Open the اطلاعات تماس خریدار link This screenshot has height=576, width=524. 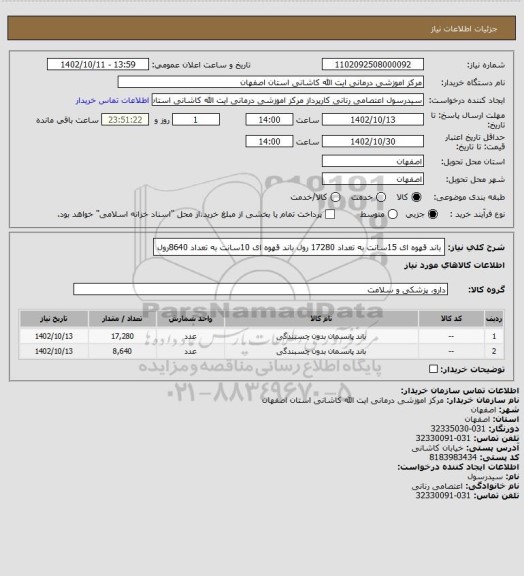[112, 100]
